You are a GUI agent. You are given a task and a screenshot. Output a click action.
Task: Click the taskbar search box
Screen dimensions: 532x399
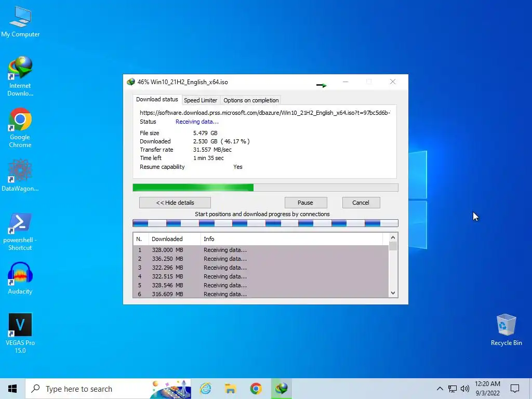pyautogui.click(x=108, y=389)
